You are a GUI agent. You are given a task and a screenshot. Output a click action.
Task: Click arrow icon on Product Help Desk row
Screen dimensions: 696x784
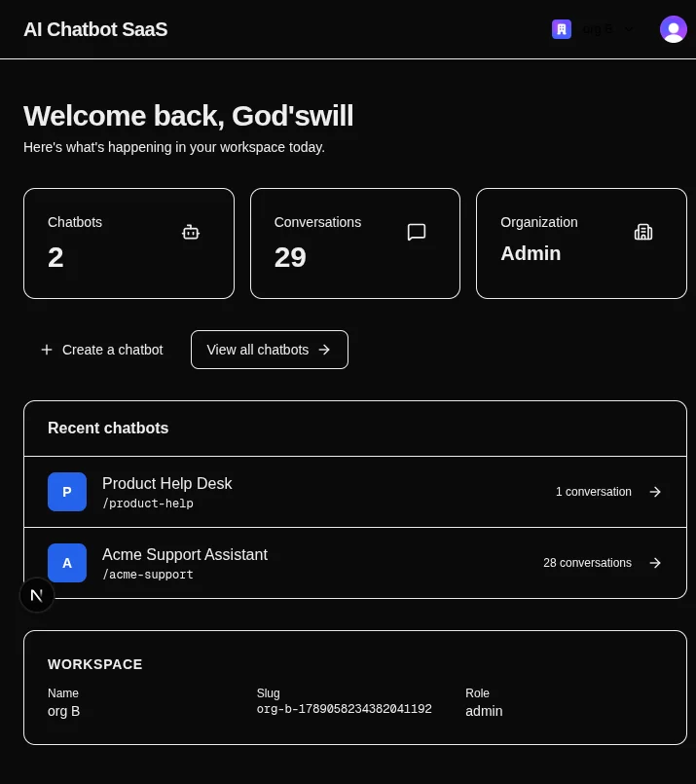(x=655, y=492)
